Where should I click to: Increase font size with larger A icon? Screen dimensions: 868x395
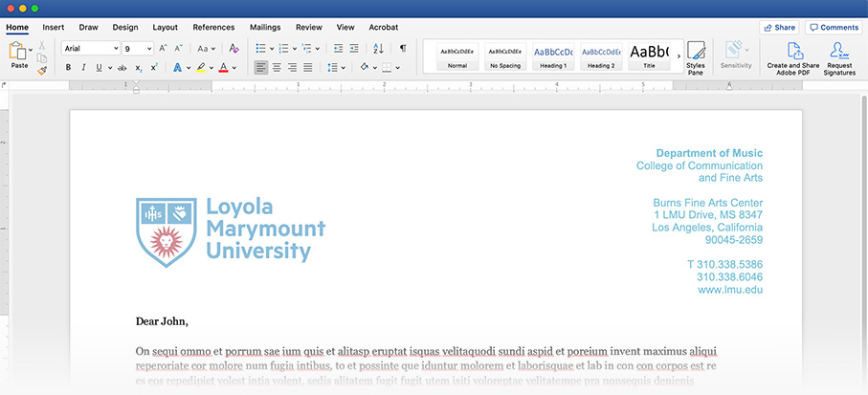(x=163, y=49)
